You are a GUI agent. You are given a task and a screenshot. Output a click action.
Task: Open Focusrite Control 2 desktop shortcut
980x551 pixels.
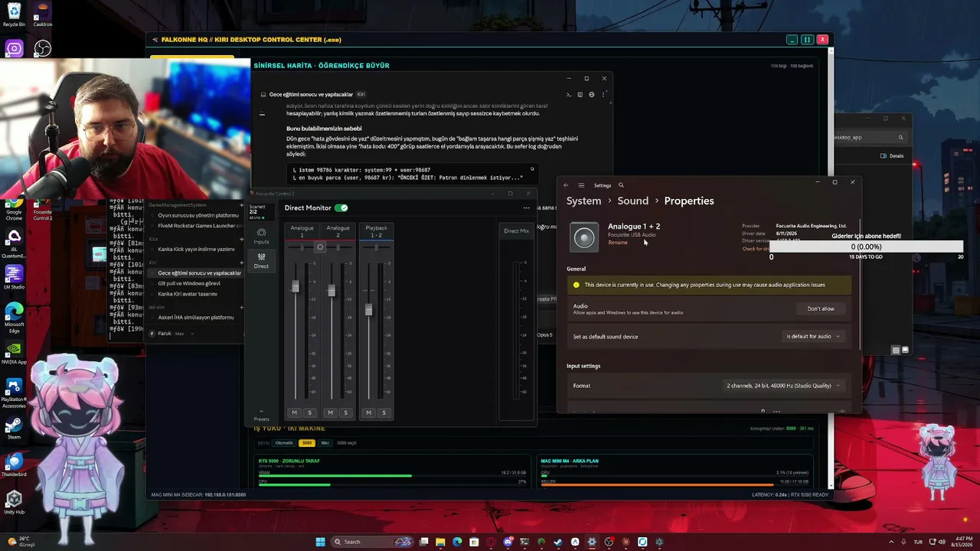(x=42, y=210)
